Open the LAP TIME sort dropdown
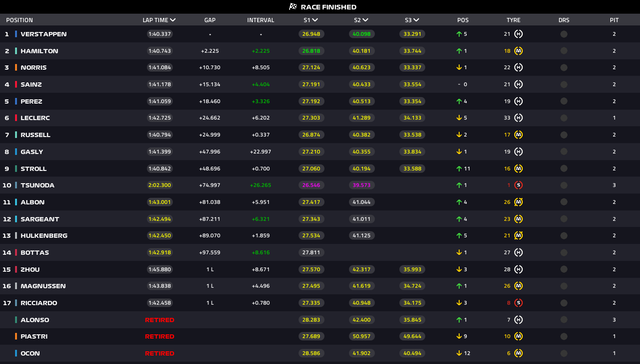The height and width of the screenshot is (364, 640). [x=172, y=20]
